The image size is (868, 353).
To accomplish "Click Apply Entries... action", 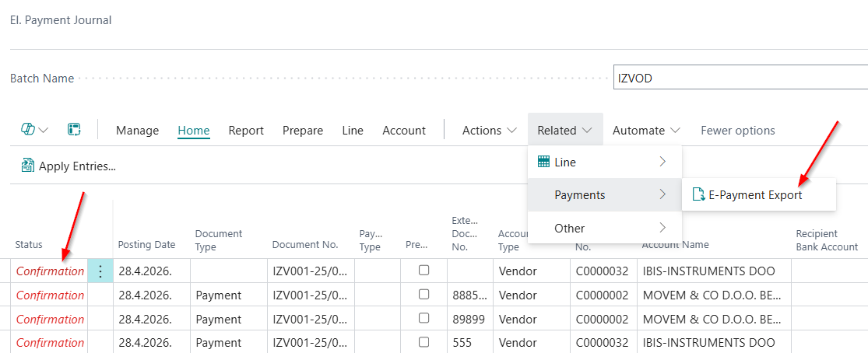I will click(x=69, y=166).
